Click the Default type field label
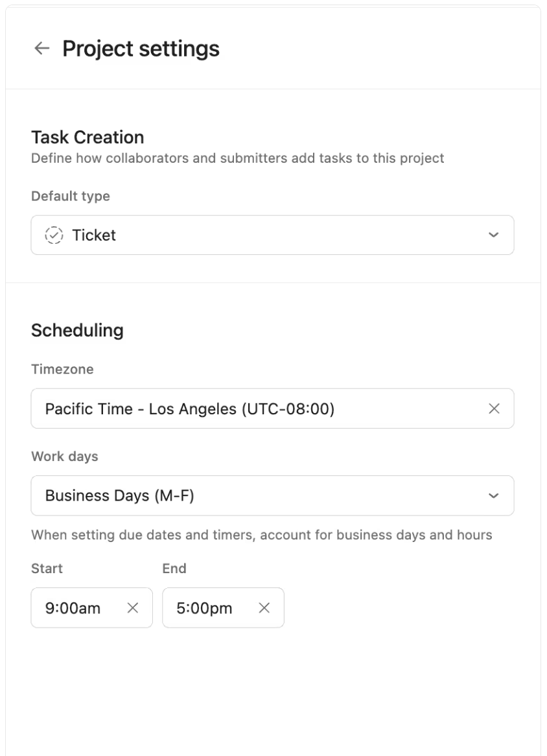 coord(71,196)
